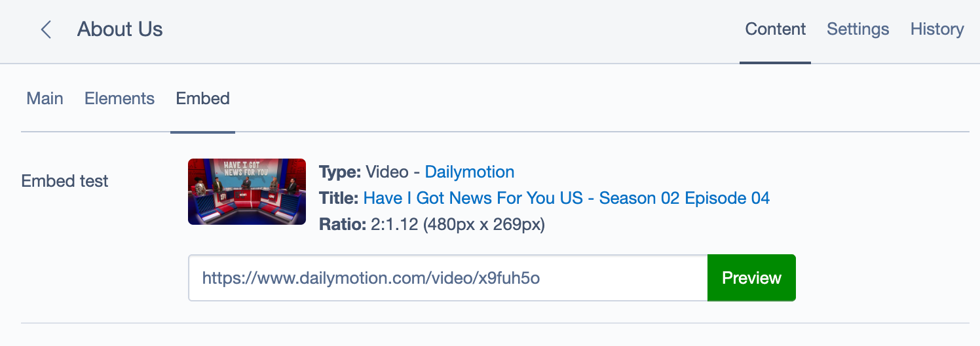Viewport: 980px width, 346px height.
Task: View the History tab
Action: point(937,29)
